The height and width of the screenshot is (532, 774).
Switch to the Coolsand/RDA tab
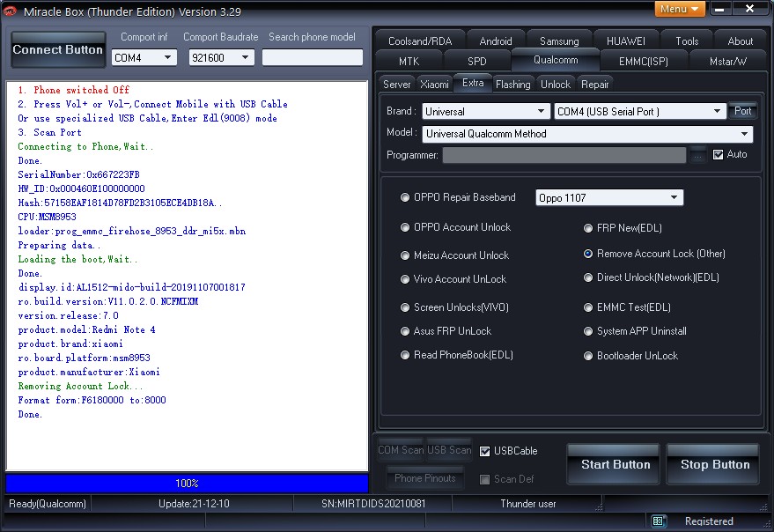[x=420, y=41]
